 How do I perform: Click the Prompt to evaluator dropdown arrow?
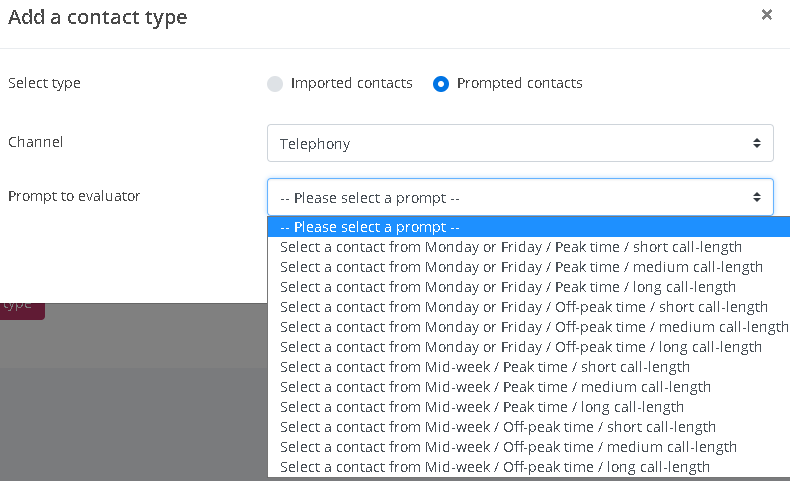pos(757,197)
